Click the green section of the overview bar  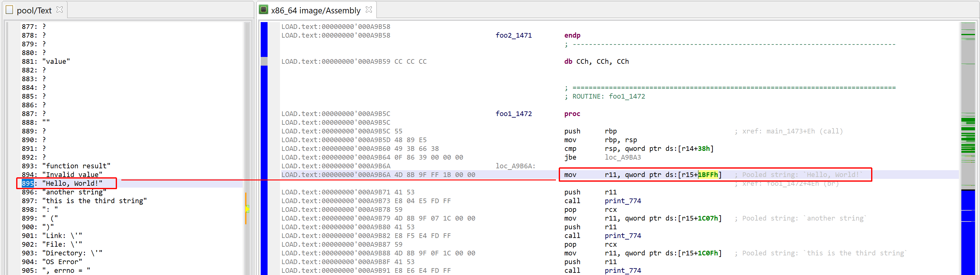pos(968,135)
